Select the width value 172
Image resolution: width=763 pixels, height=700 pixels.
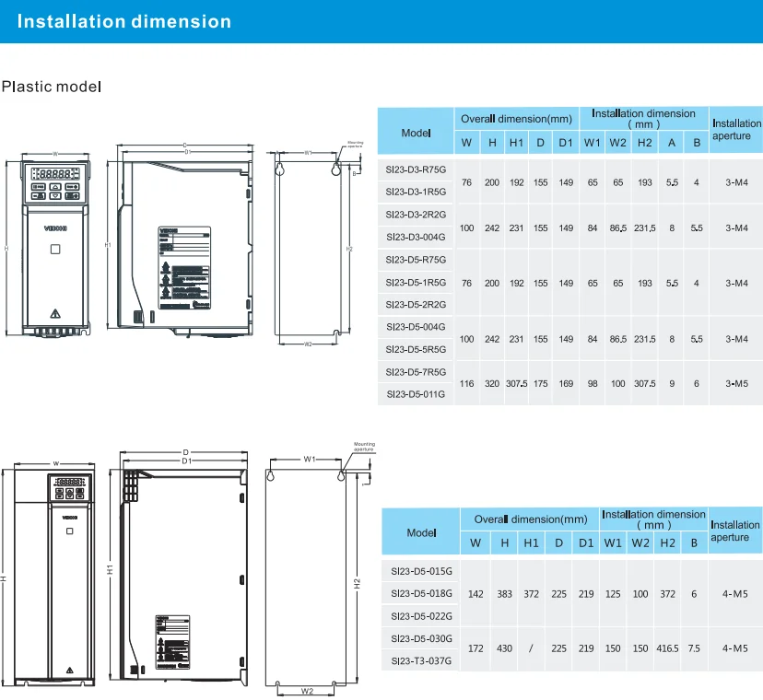(x=475, y=648)
